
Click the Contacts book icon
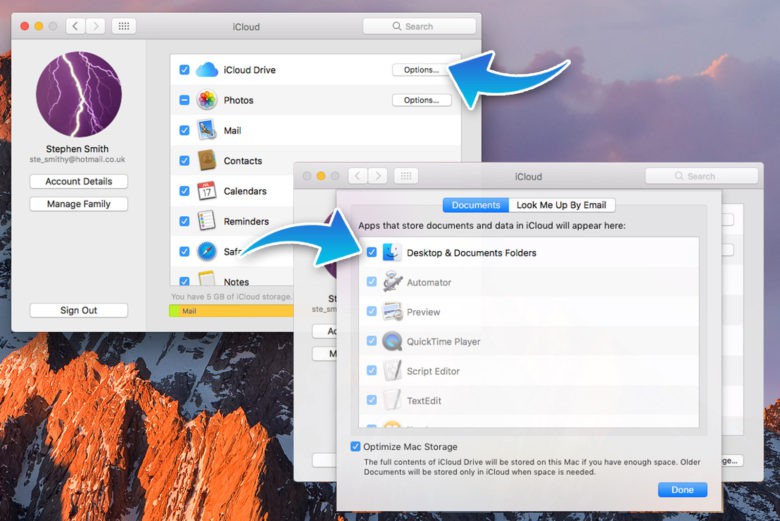[206, 160]
